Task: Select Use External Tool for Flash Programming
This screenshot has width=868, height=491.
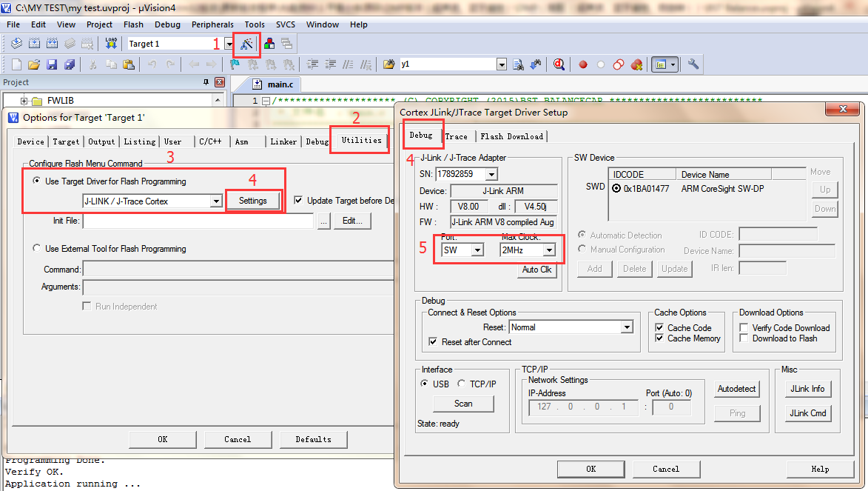Action: (x=36, y=248)
